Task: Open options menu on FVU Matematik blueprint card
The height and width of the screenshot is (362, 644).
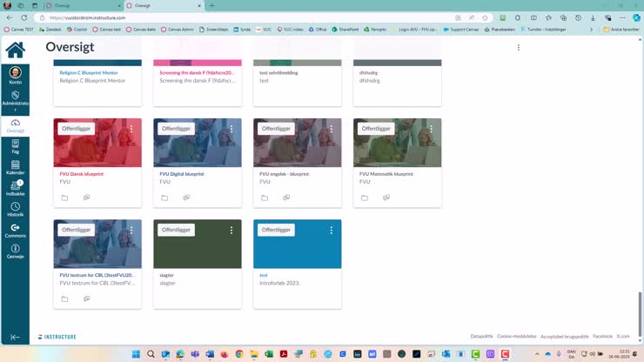Action: coord(432,129)
